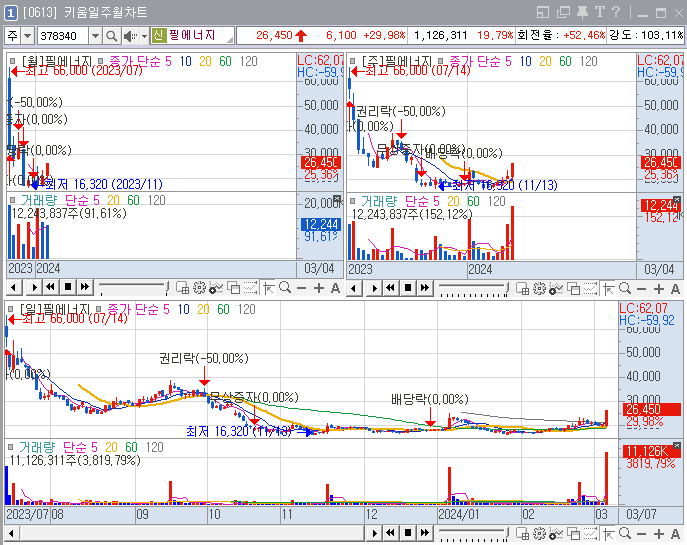
Task: Toggle the [주]필에너지 price series marker
Action: click(x=353, y=61)
